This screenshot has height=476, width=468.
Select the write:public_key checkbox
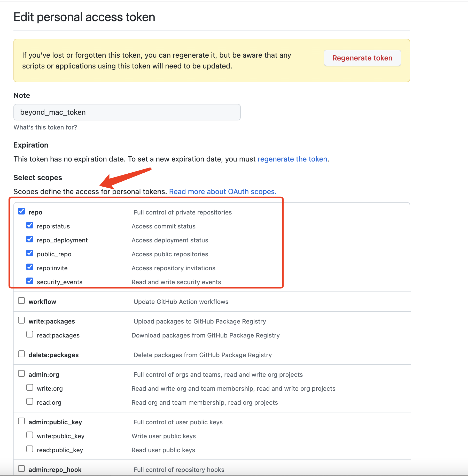click(x=30, y=435)
